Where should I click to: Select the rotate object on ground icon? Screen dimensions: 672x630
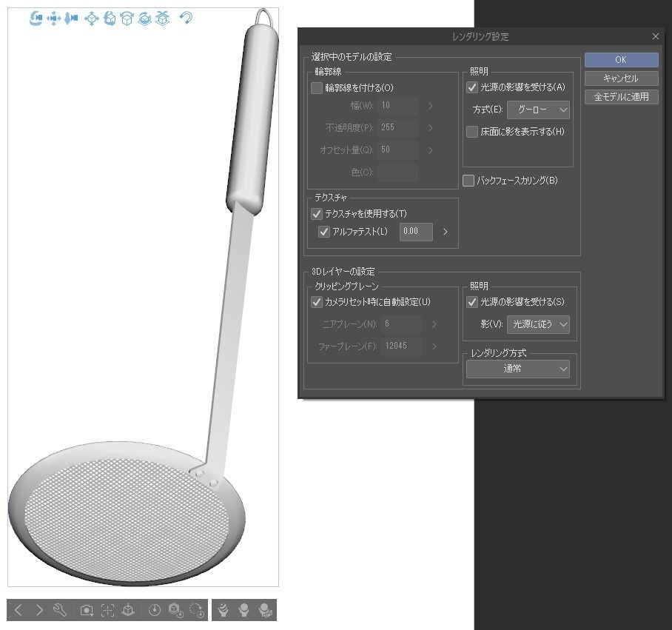coord(144,19)
